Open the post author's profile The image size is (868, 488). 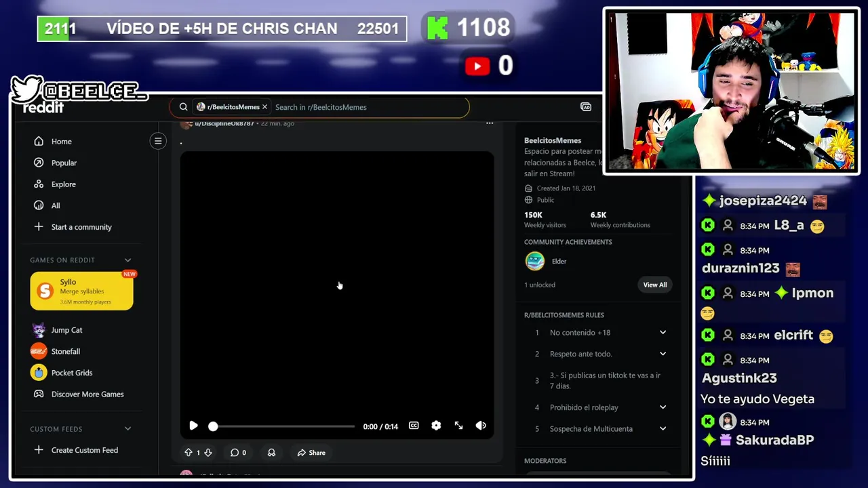tap(224, 123)
